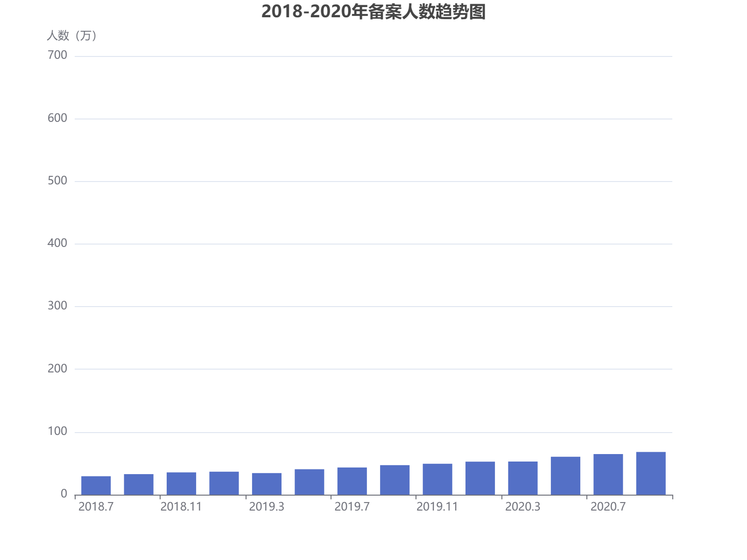Viewport: 747px width, 560px height.
Task: Select the bar above the 2020.3 label
Action: tap(522, 476)
